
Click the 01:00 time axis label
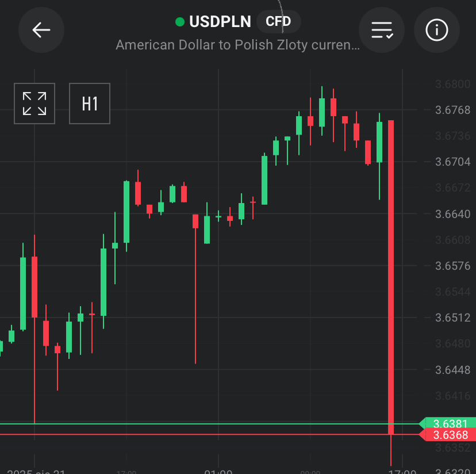pos(218,472)
